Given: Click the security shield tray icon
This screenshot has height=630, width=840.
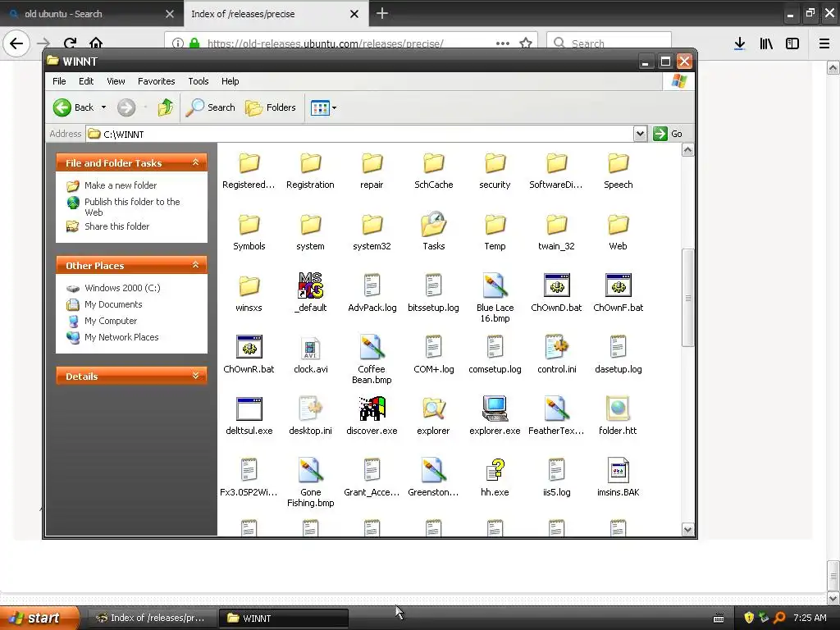Looking at the screenshot, I should 749,618.
